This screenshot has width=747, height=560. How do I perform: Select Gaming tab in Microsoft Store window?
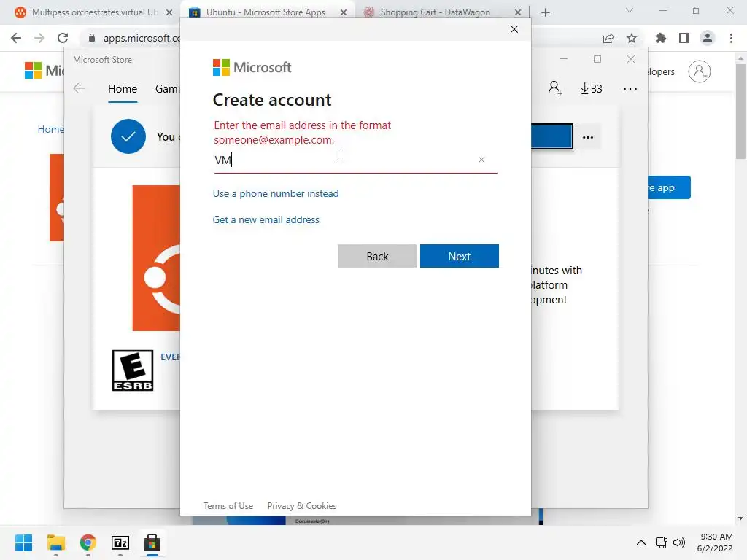(167, 88)
